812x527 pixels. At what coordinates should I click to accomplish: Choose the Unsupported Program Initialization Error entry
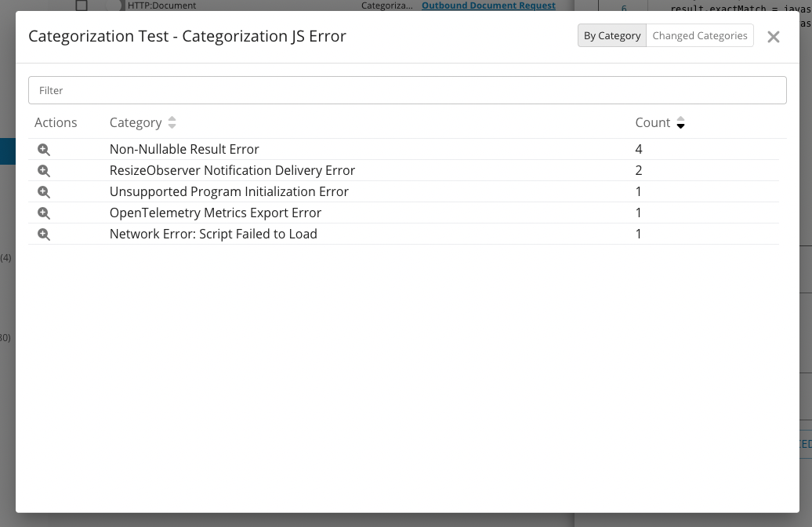coord(229,191)
